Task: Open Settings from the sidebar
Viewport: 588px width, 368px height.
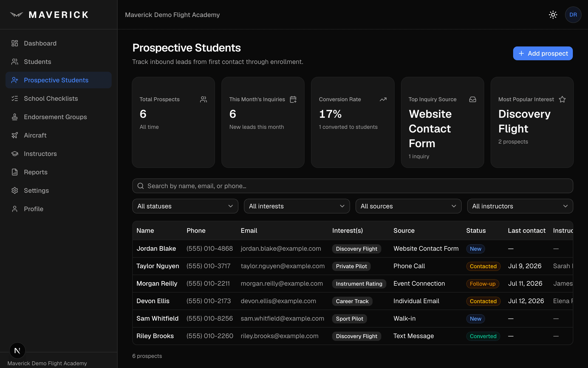Action: (x=59, y=191)
